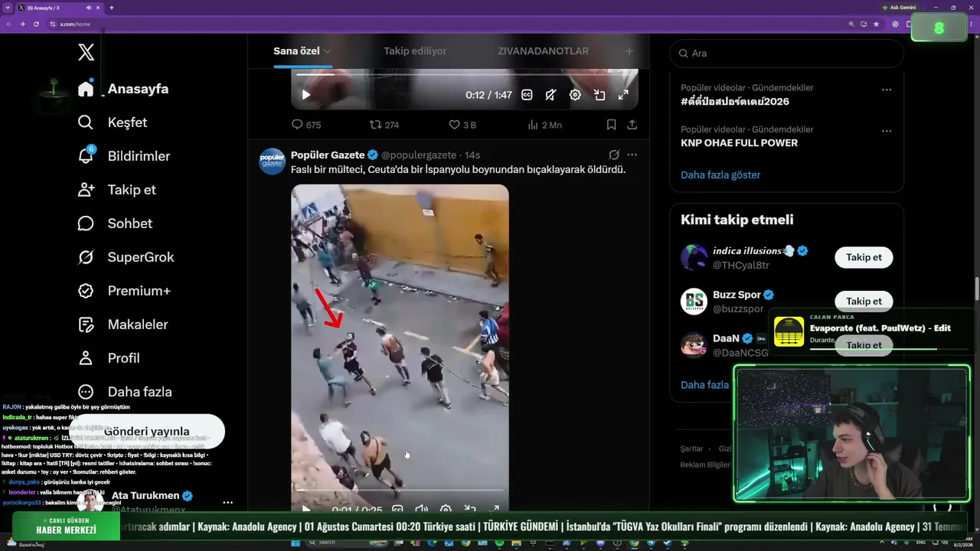The width and height of the screenshot is (980, 551).
Task: Open Takip et sidebar item
Action: (x=116, y=190)
